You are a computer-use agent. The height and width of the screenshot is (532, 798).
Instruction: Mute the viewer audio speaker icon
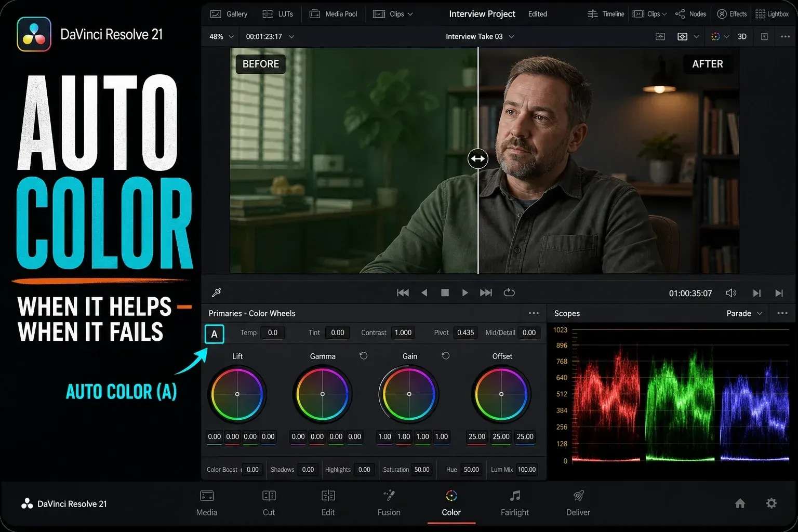(x=731, y=293)
